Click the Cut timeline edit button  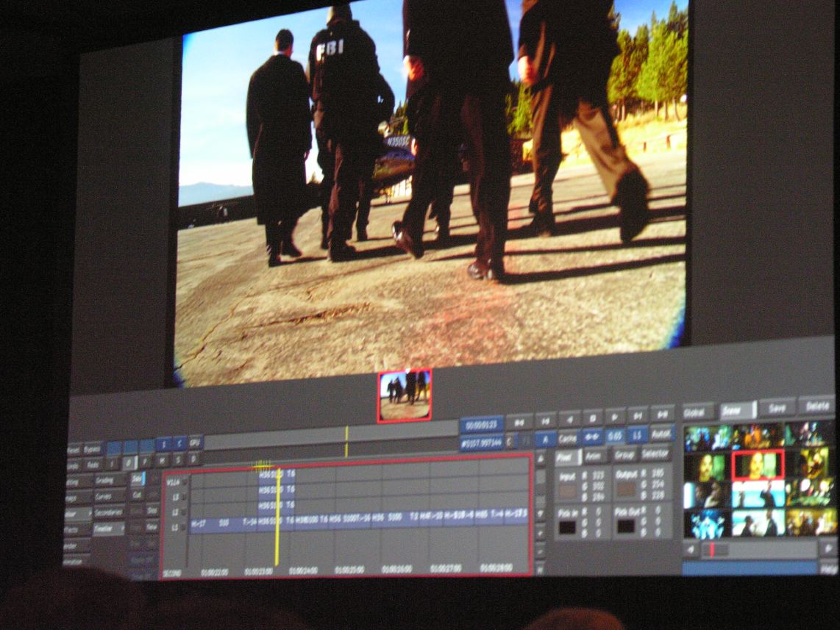click(138, 495)
